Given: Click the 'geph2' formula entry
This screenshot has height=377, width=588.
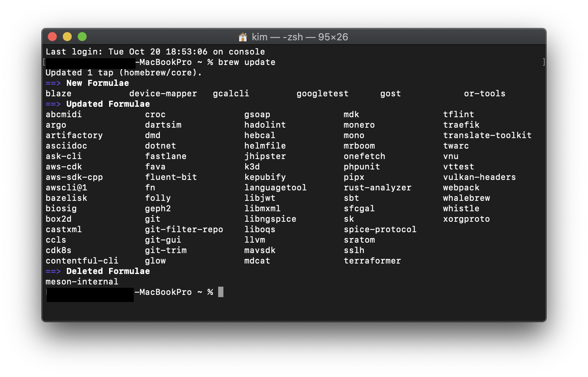Looking at the screenshot, I should click(158, 209).
